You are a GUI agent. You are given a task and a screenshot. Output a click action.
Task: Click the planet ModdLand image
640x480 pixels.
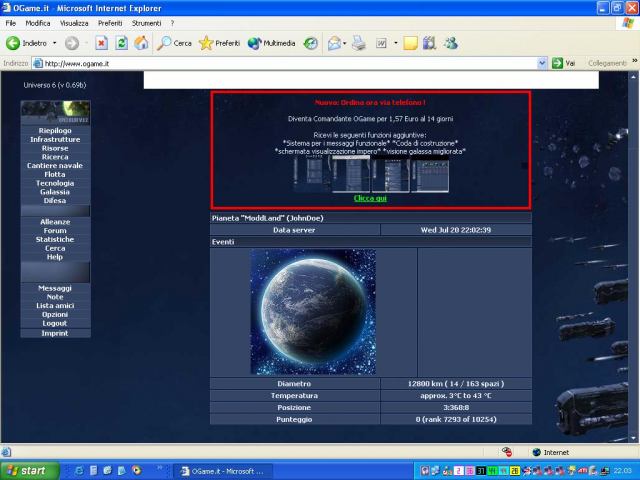tap(313, 312)
